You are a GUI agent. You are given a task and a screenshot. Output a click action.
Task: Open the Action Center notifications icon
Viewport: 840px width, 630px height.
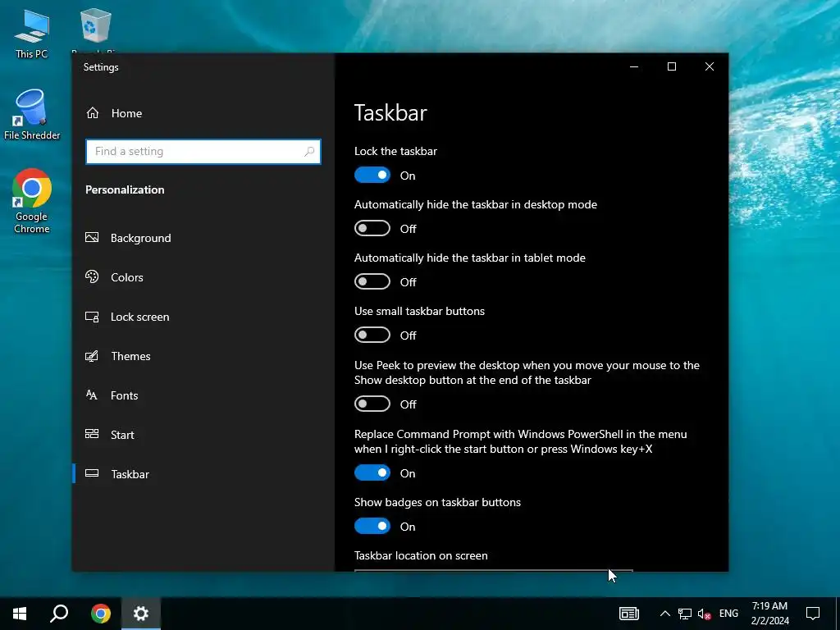click(813, 614)
